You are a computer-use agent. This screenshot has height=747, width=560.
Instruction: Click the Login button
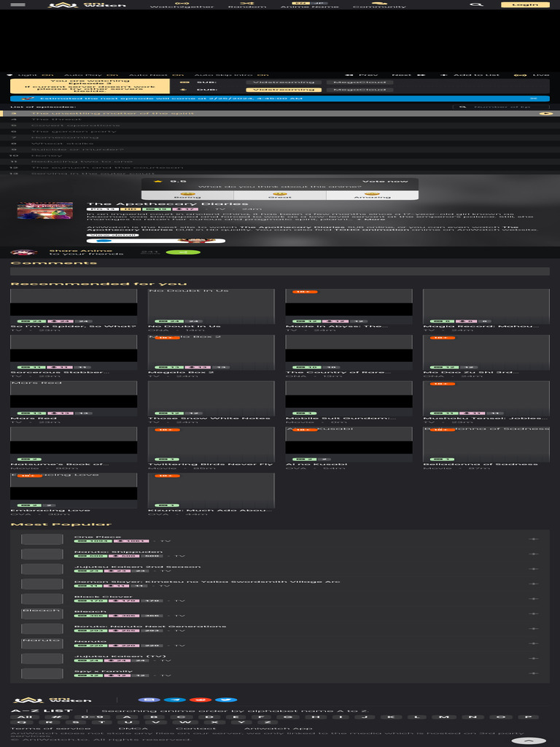pos(525,4)
